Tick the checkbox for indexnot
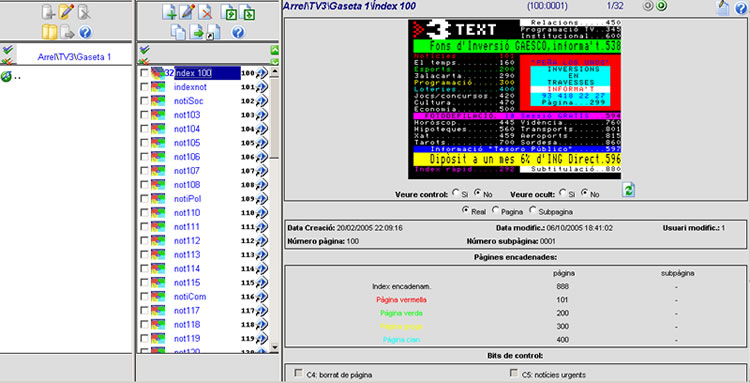750x383 pixels. [144, 87]
